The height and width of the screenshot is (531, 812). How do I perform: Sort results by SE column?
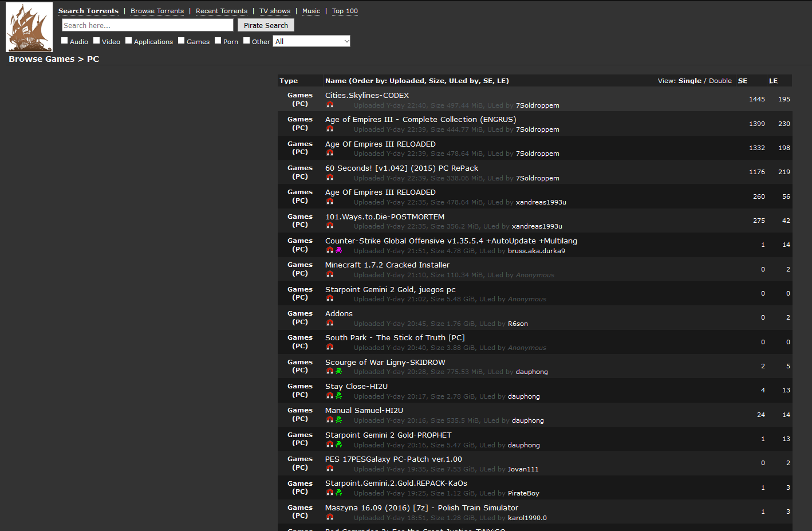point(743,81)
